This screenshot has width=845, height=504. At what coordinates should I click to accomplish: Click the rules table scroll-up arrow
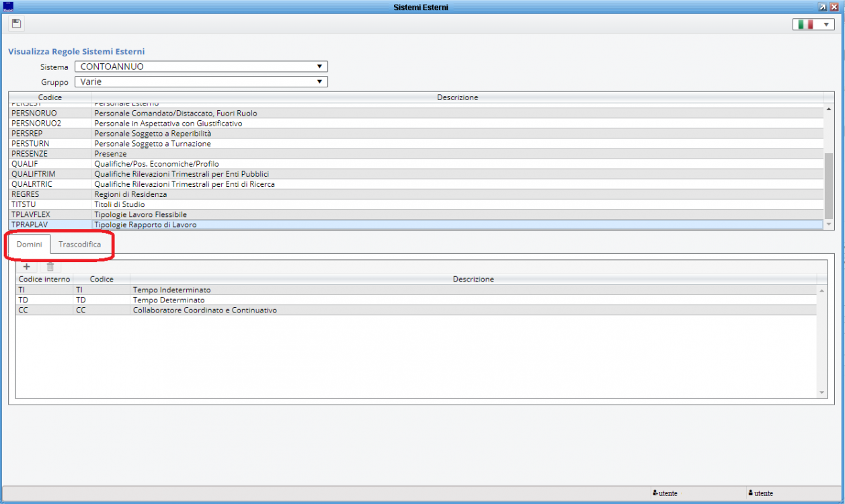[x=829, y=109]
